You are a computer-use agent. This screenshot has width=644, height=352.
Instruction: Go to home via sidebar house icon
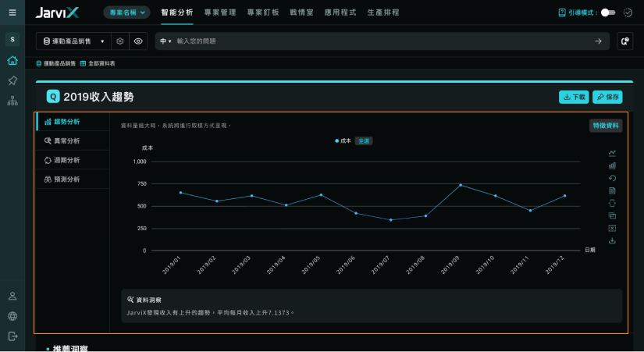click(12, 60)
